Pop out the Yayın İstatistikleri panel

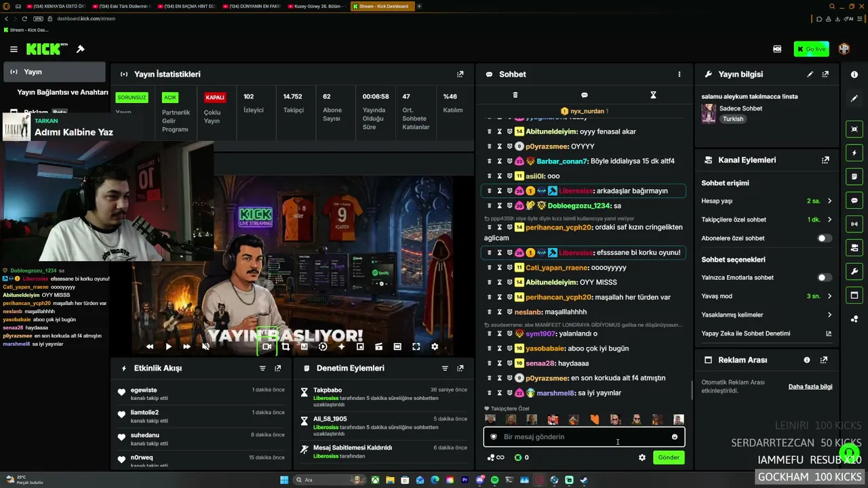(x=460, y=74)
